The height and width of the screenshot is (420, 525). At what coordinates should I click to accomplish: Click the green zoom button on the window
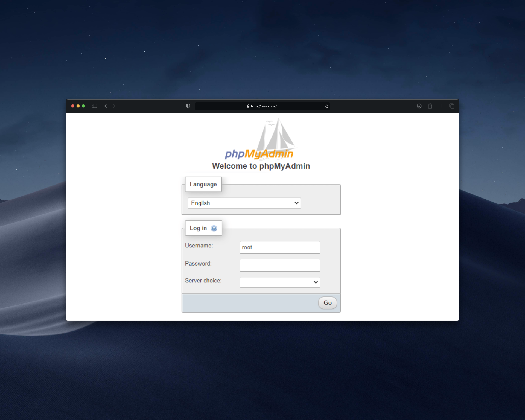click(83, 106)
